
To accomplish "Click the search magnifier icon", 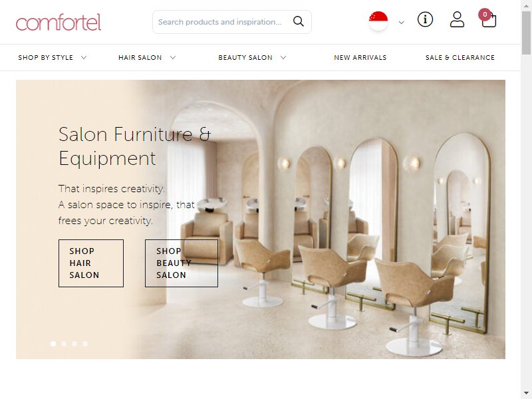I will 298,21.
